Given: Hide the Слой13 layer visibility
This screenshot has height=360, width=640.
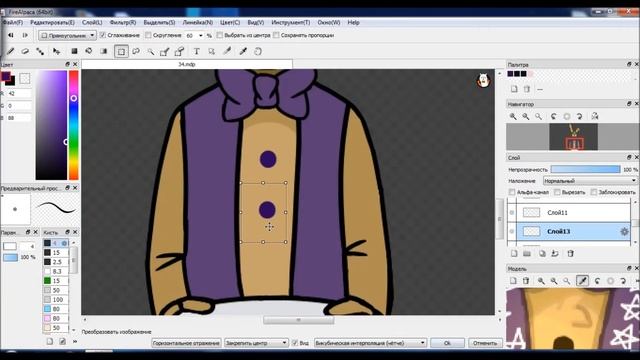Looking at the screenshot, I should click(x=512, y=231).
